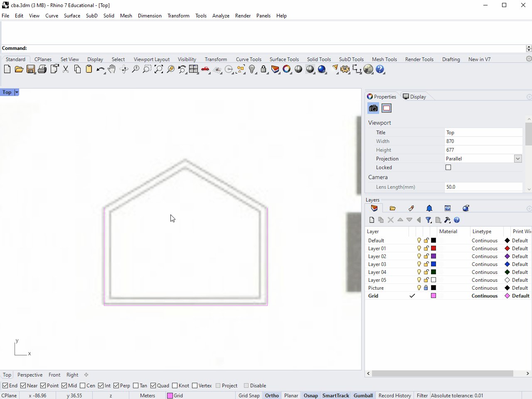
Task: Open the layer Filter funnel icon
Action: point(428,220)
